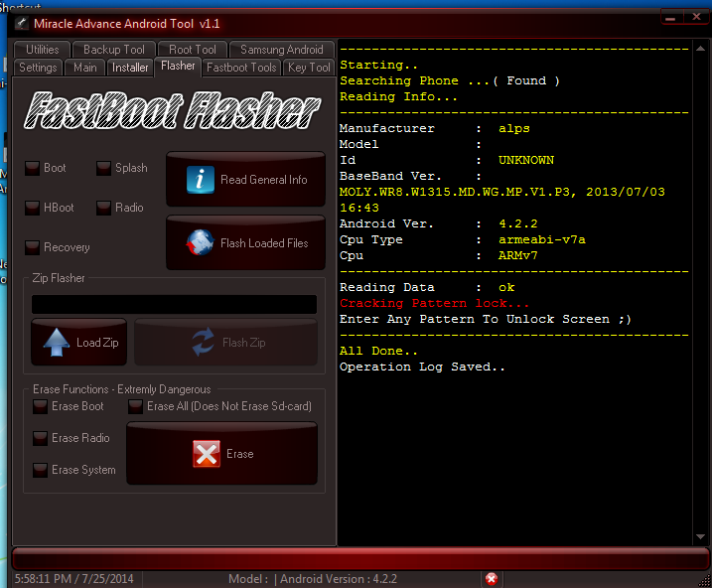Click the blue info icon on Read General Info
712x588 pixels.
coord(201,180)
